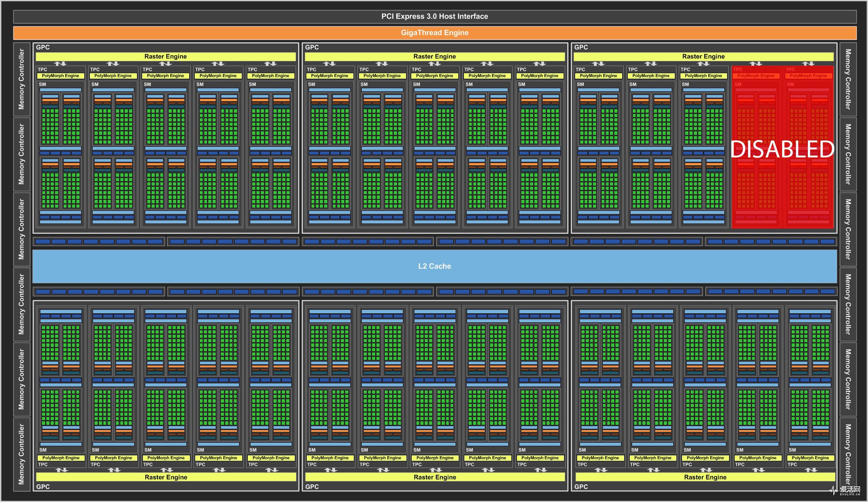Select Raster Engine in bottom-left GPC
Screen dimensions: 868x502
point(166,477)
